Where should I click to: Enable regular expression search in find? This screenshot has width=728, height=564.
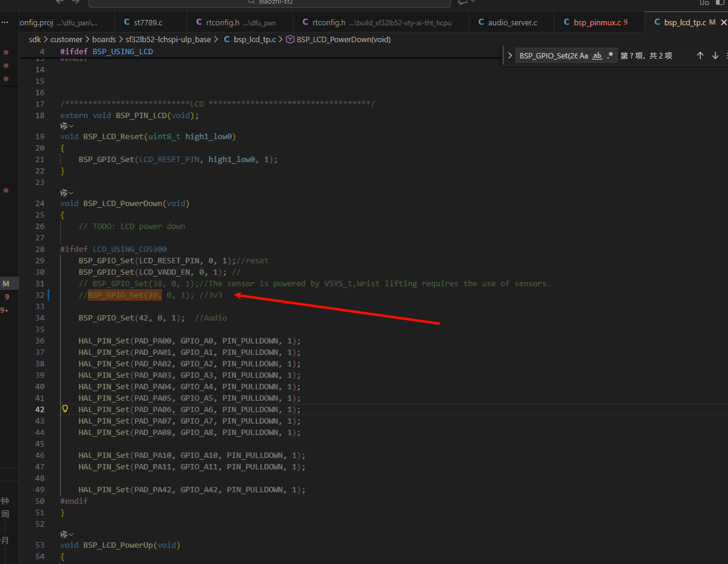click(610, 55)
